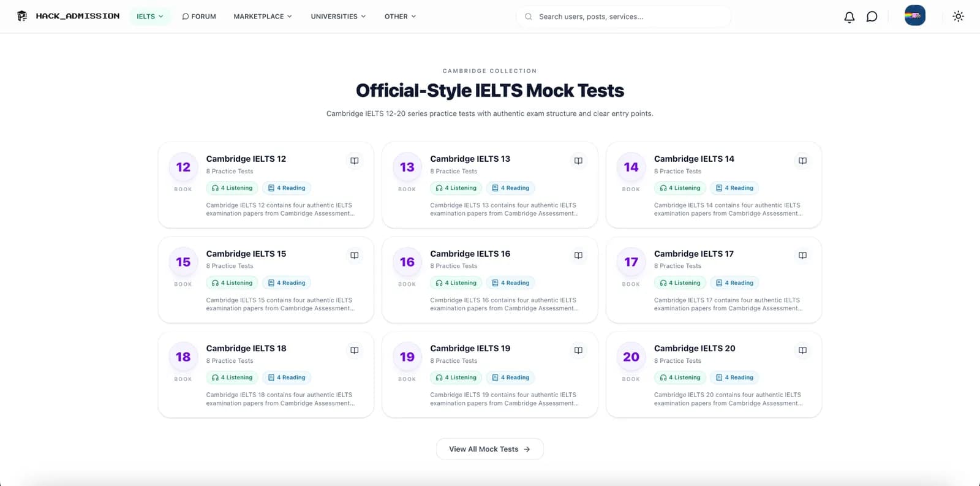Screen dimensions: 980x486
Task: Click the Cambridge Collection label
Action: [490, 71]
